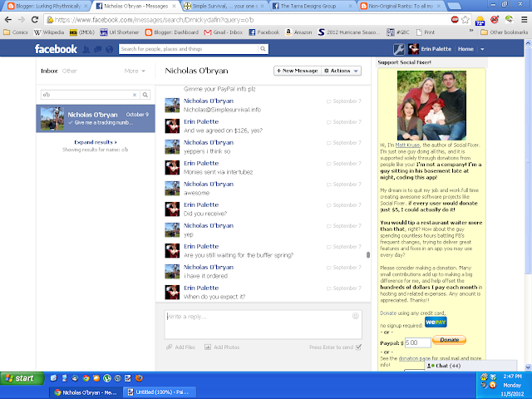The height and width of the screenshot is (399, 532).
Task: Click the system clock showing 2:47 PM
Action: click(x=512, y=377)
